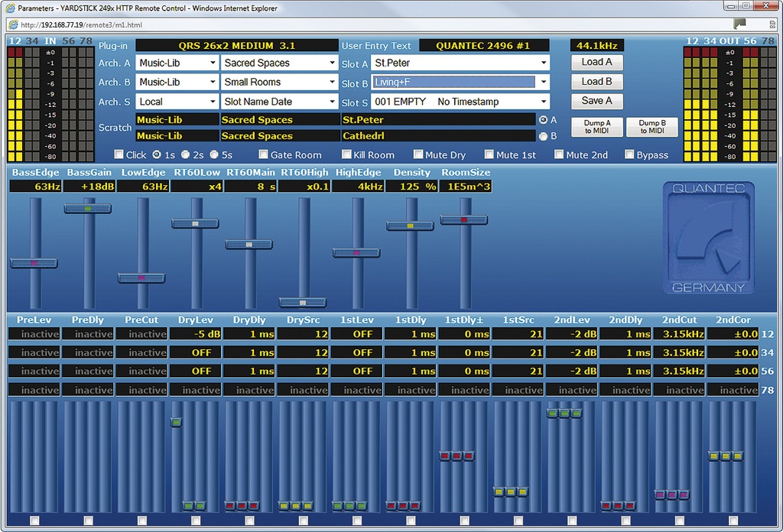Click the Load A button

(x=596, y=62)
